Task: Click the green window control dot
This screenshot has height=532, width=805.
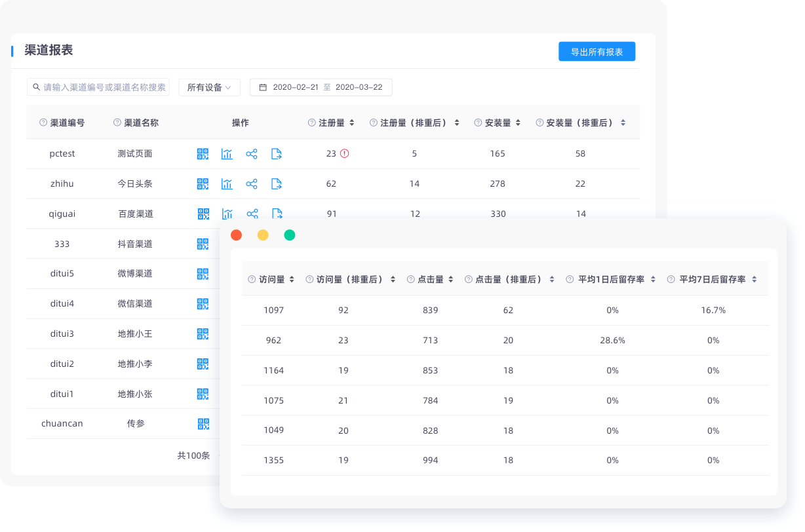Action: coord(289,235)
